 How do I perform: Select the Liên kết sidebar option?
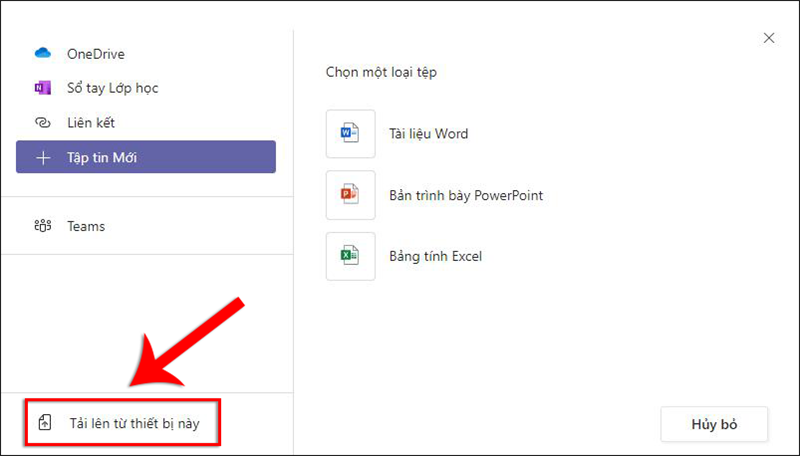coord(97,123)
